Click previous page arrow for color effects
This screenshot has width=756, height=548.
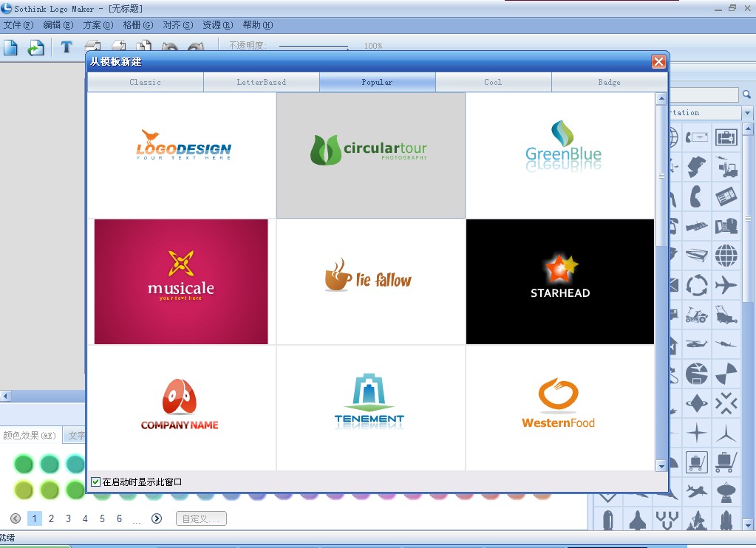pos(16,518)
